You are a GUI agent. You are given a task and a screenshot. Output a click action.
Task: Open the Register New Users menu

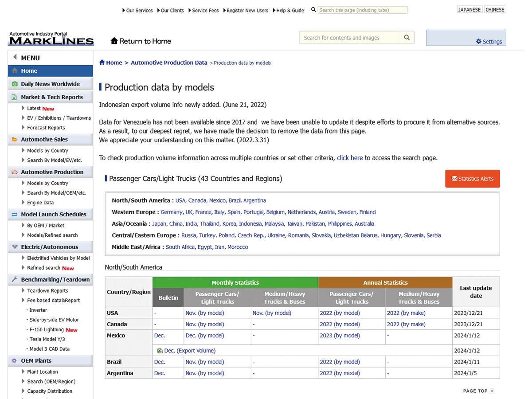[x=246, y=11]
